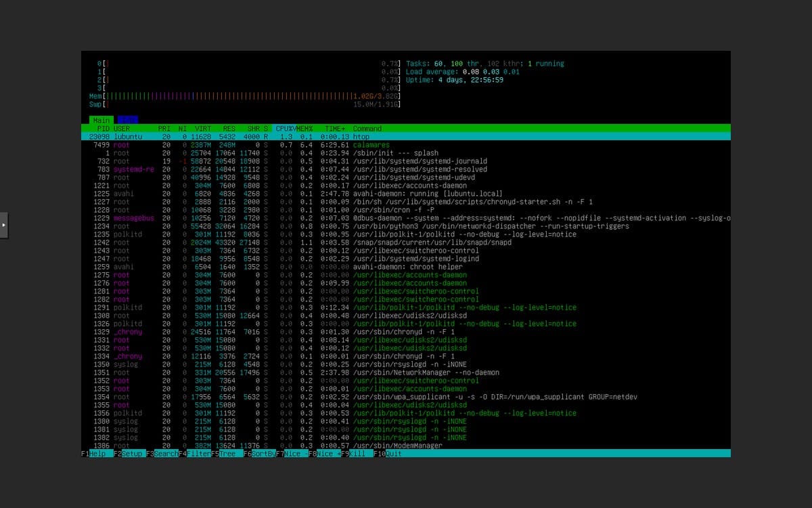
Task: Select avahi-daemon running [lubuntu.local] row
Action: 406,193
